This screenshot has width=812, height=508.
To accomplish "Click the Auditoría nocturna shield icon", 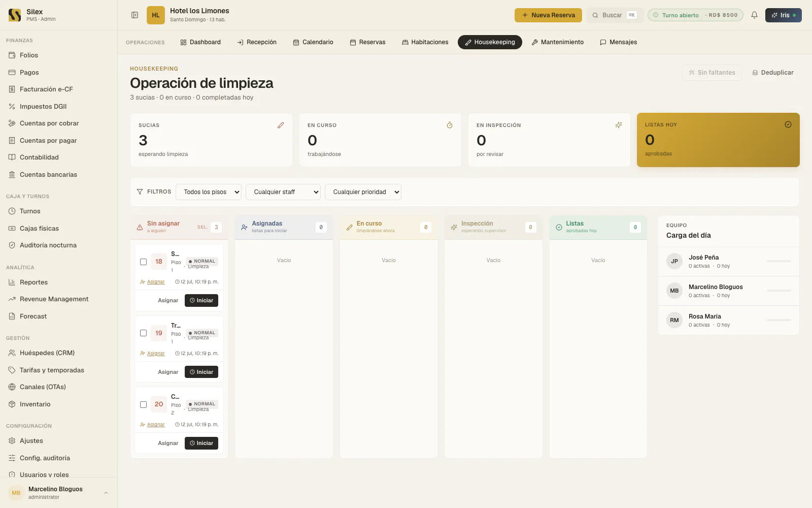I will (12, 245).
